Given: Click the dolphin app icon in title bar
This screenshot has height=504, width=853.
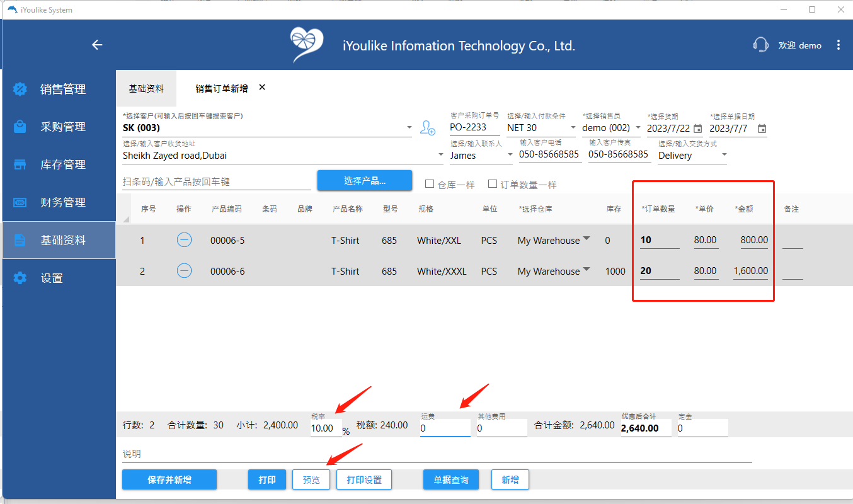Looking at the screenshot, I should (12, 9).
